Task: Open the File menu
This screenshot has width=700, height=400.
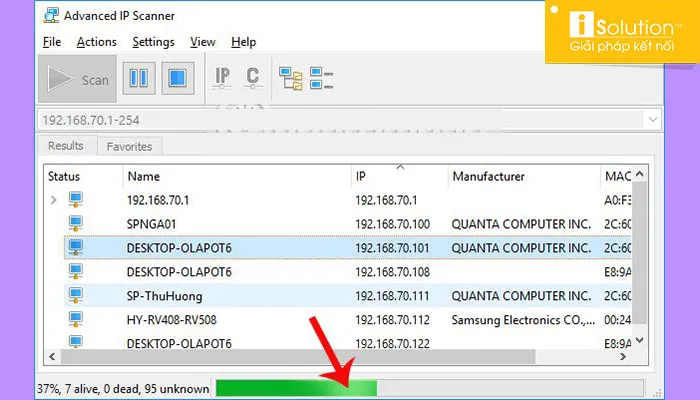Action: [x=52, y=42]
